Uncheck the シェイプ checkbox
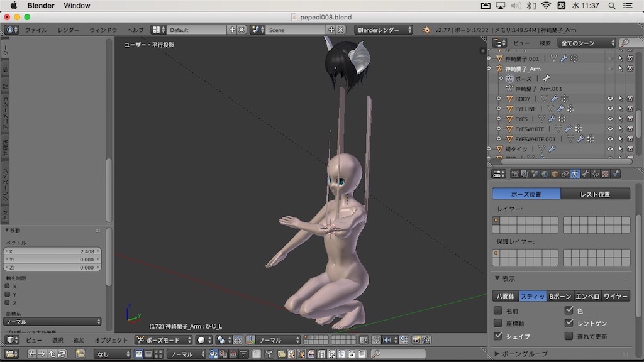Screen dimensions: 644x362 498,336
